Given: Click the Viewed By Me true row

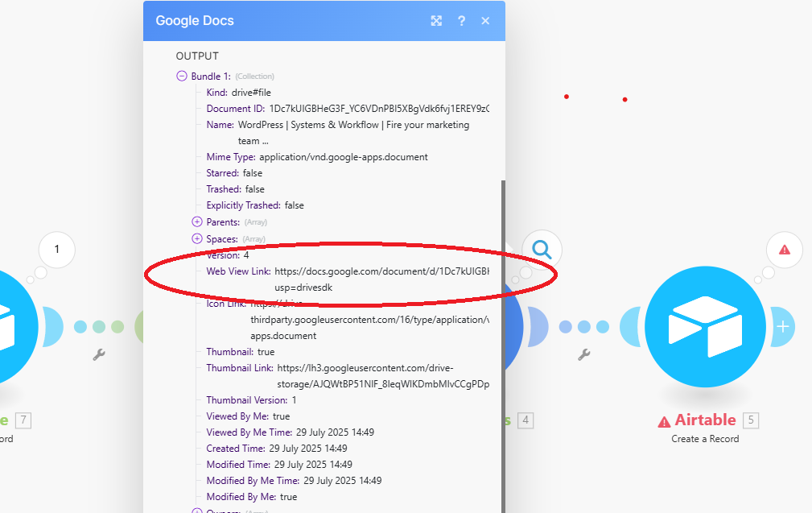Looking at the screenshot, I should coord(248,416).
